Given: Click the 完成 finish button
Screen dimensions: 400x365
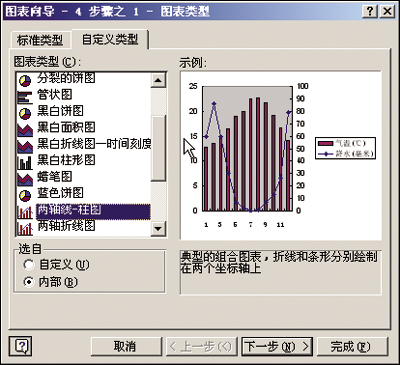Looking at the screenshot, I should (352, 346).
